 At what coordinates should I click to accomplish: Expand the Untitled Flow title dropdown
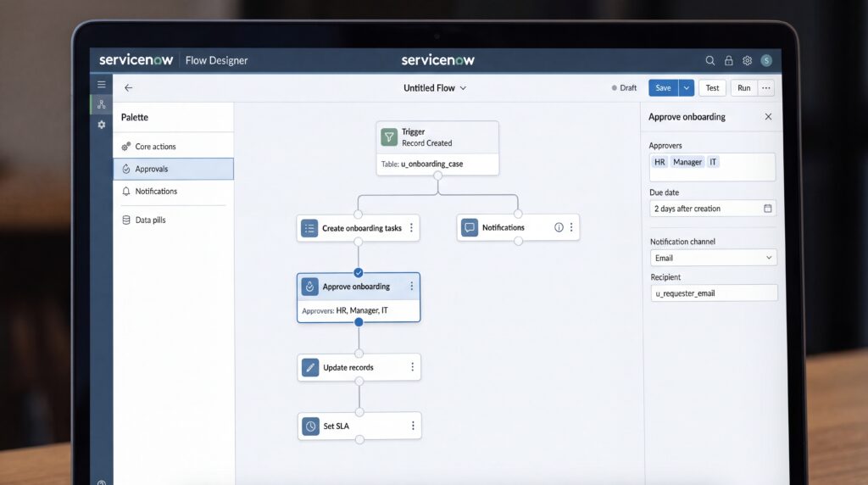464,88
